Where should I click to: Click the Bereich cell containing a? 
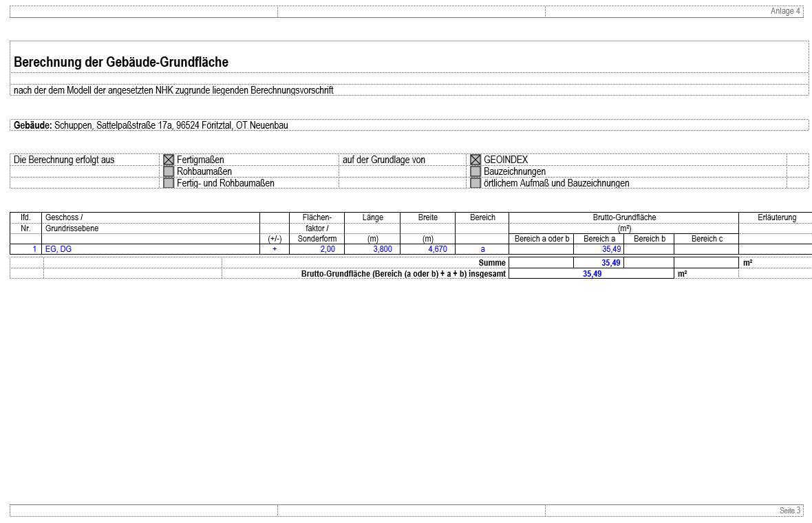(x=482, y=249)
